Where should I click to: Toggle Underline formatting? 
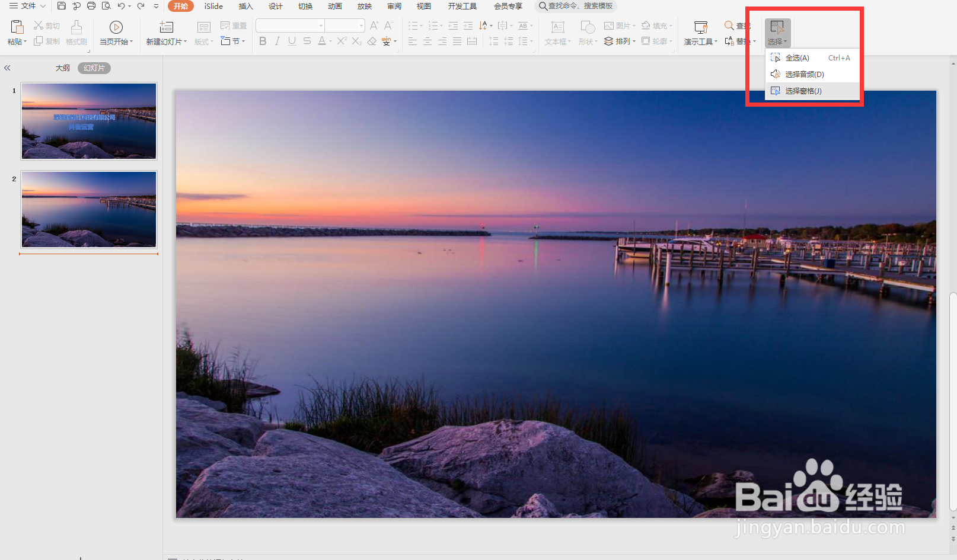click(292, 41)
